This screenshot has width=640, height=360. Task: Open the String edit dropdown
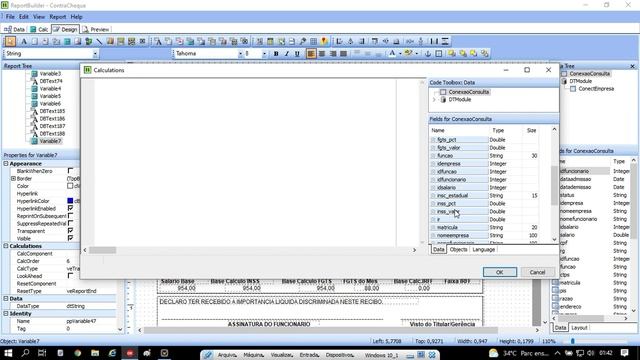95,53
